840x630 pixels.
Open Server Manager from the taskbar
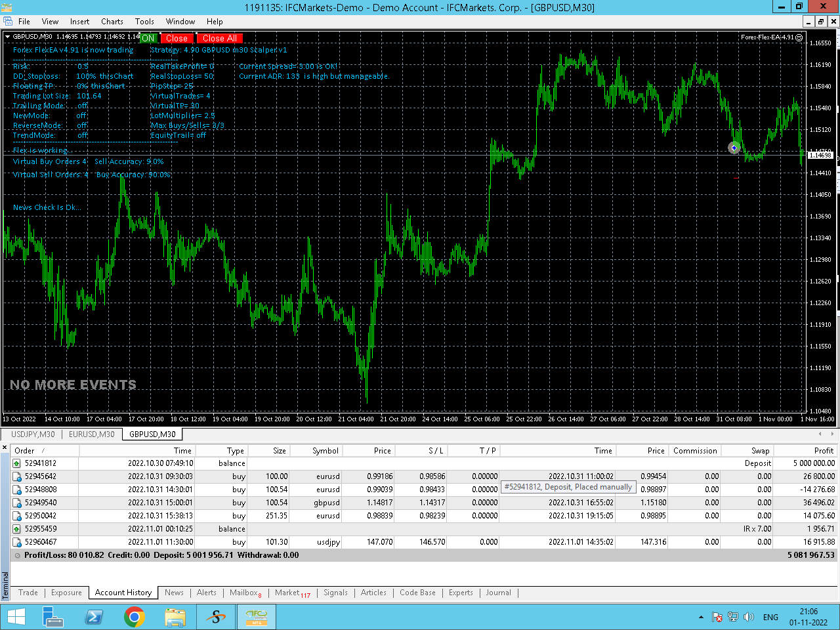point(52,617)
